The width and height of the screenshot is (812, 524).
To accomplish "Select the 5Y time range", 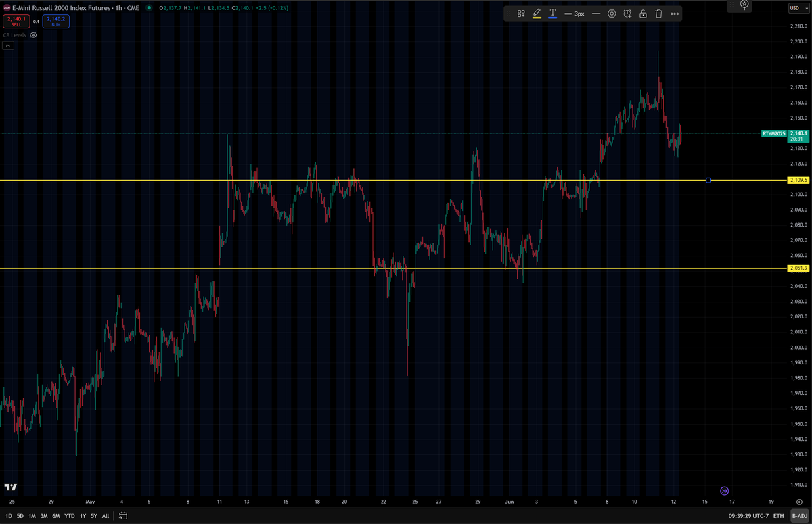I will pos(93,515).
